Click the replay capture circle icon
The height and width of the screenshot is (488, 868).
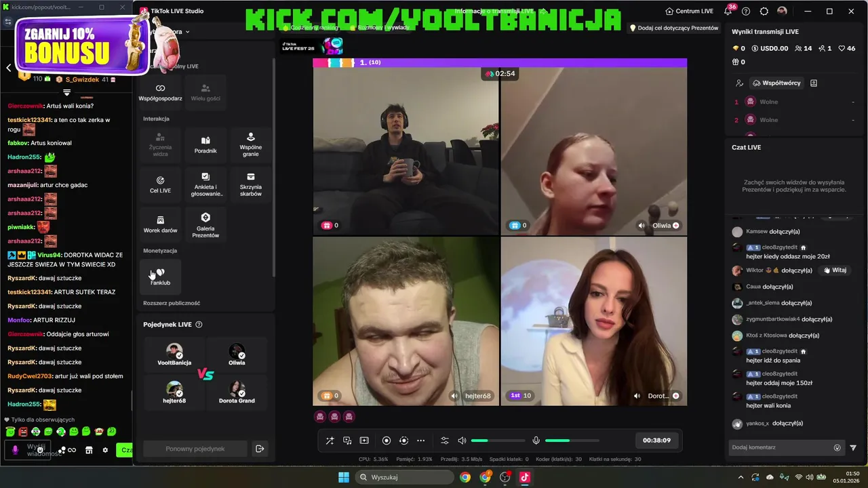pos(403,441)
